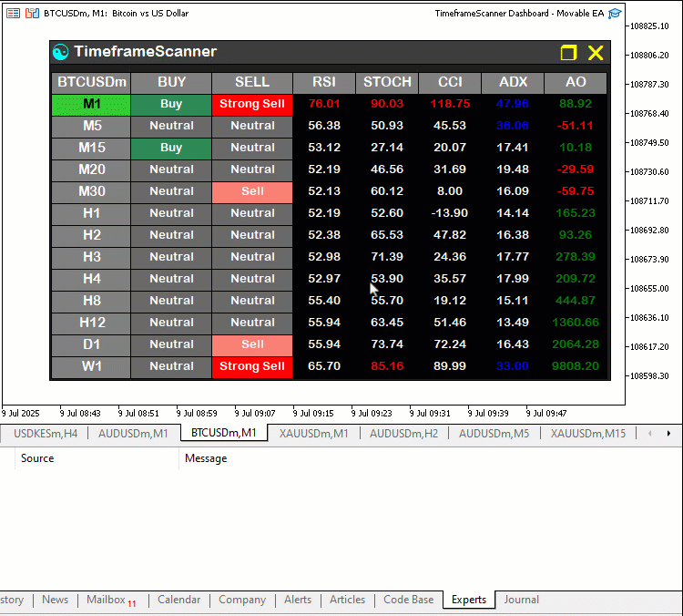Open the Articles tab
683x616 pixels.
coord(347,600)
